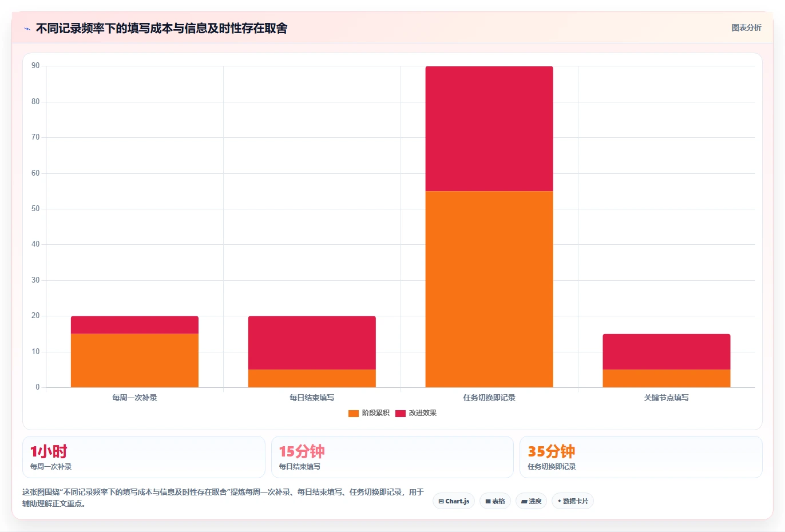The image size is (785, 532).
Task: Select the red bar segment for 每日结束填写
Action: click(312, 343)
